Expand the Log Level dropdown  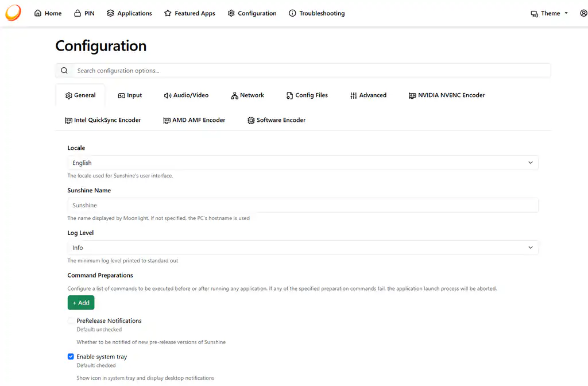tap(303, 248)
